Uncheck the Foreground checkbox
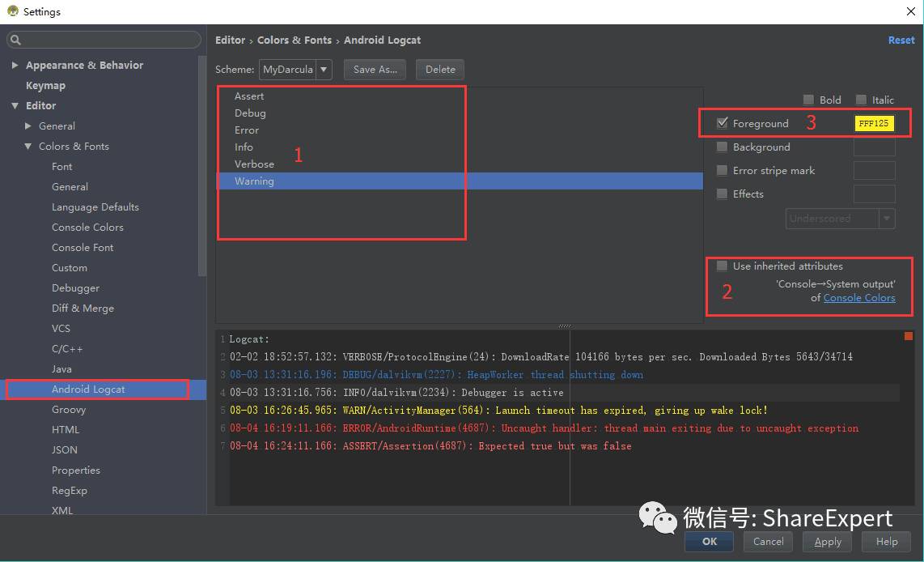 722,122
